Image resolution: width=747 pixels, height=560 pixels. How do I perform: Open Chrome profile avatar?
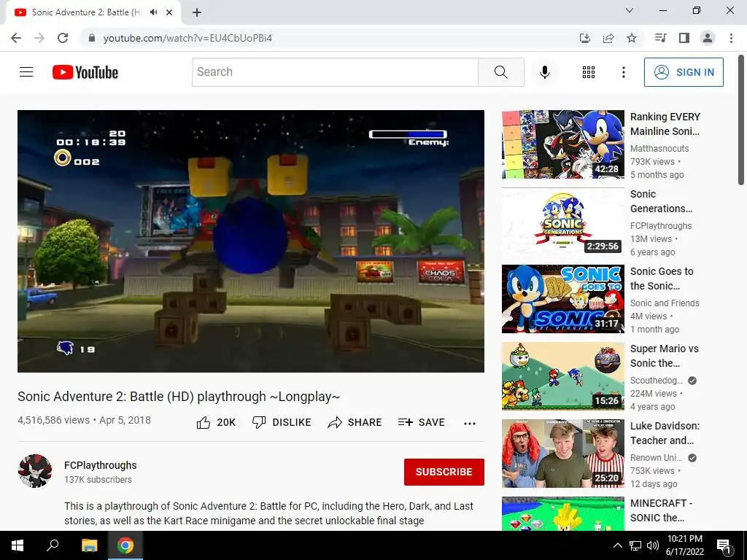(x=708, y=38)
